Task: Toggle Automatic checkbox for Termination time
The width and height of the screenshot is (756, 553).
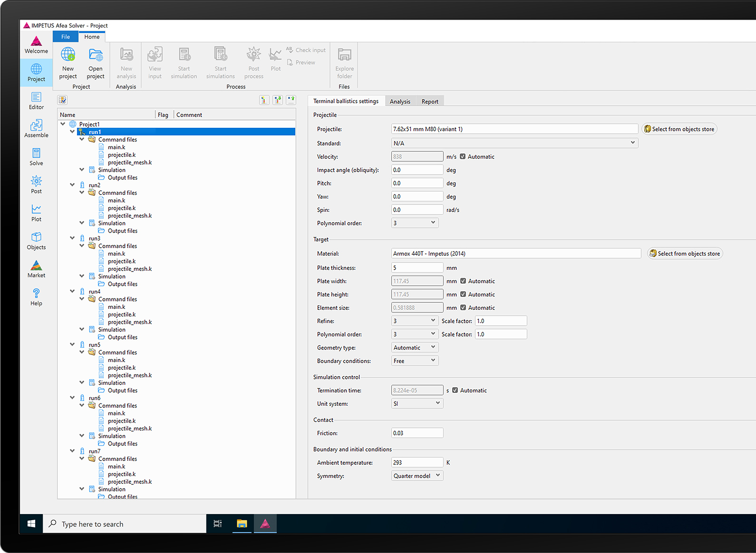Action: pyautogui.click(x=455, y=390)
